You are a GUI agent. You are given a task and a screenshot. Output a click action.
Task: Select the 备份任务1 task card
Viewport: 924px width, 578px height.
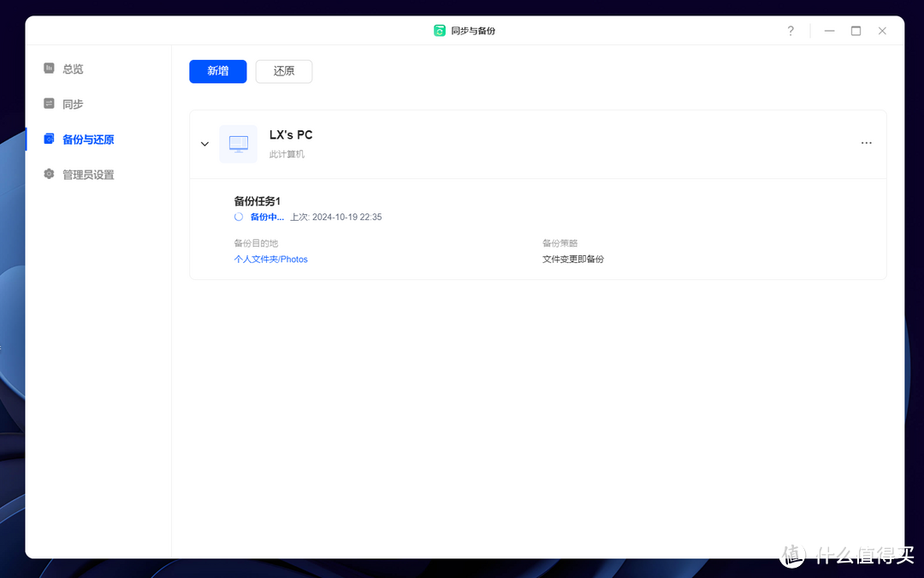[x=258, y=200]
